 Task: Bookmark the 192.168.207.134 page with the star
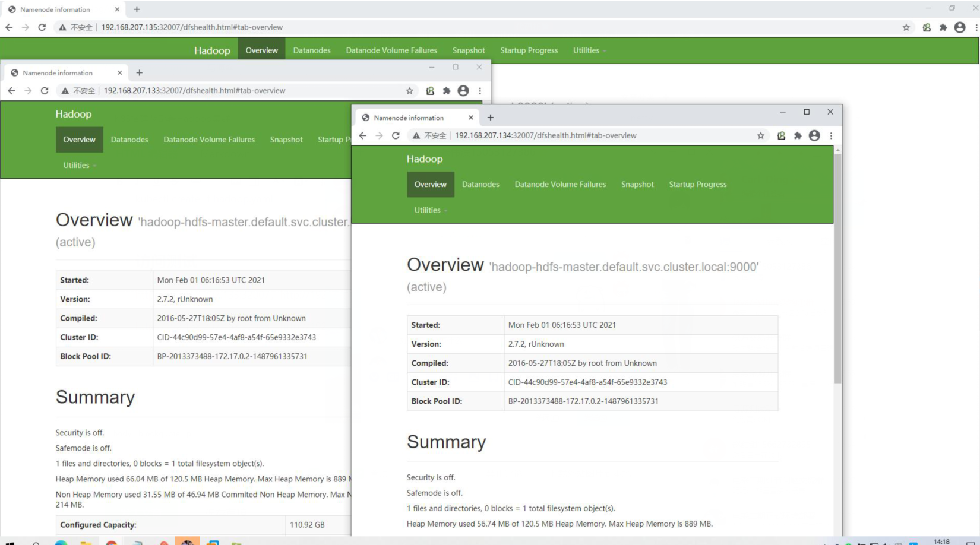pyautogui.click(x=761, y=135)
